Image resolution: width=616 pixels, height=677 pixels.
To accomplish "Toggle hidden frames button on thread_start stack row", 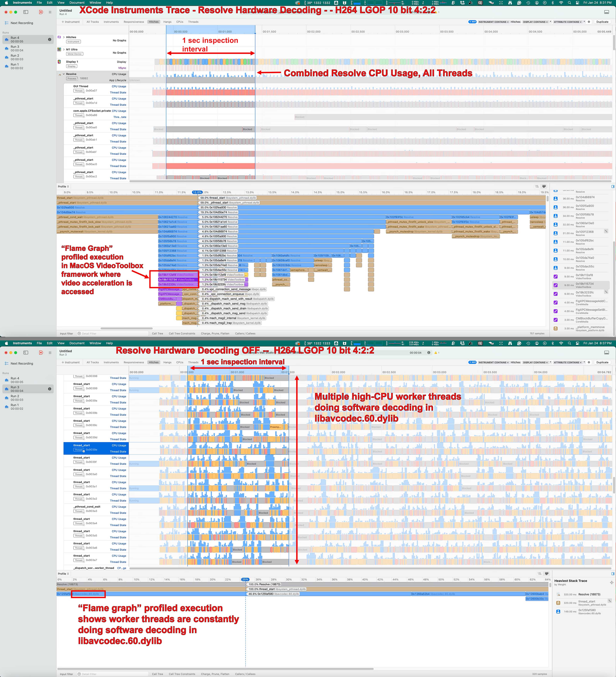I will 610,600.
